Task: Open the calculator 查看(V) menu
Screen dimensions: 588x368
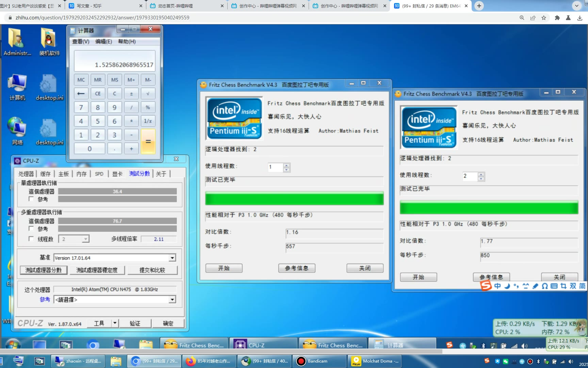Action: click(81, 41)
